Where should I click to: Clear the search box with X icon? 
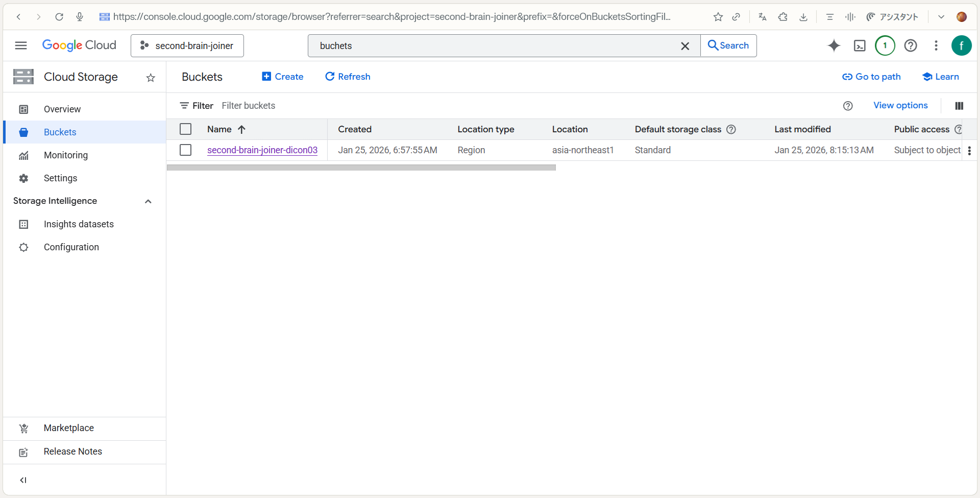(x=685, y=46)
